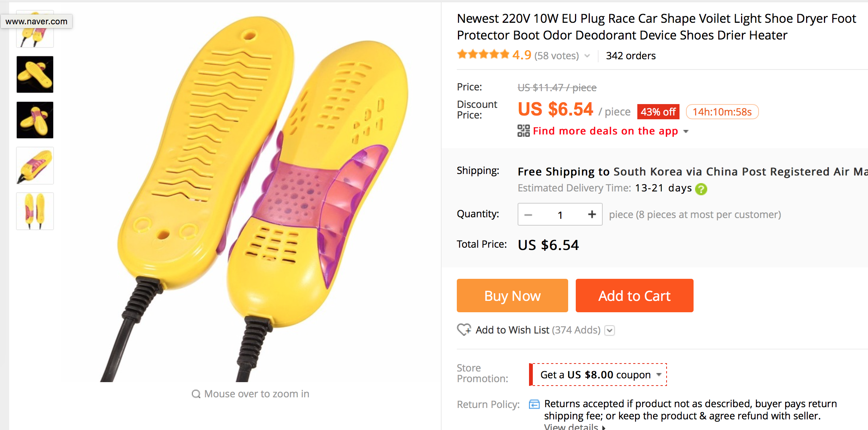Image resolution: width=868 pixels, height=430 pixels.
Task: Click the wish list heart icon
Action: pyautogui.click(x=464, y=329)
